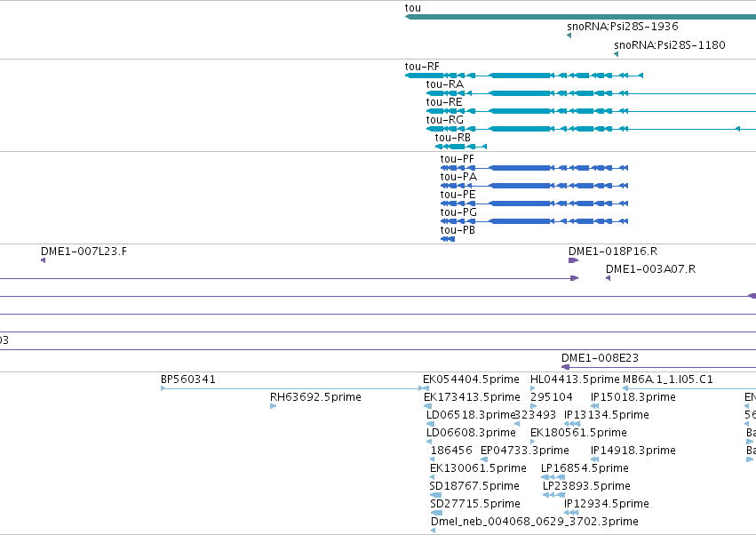Screen dimensions: 756x535
Task: Click the LP23893.5prime glyph
Action: tap(554, 495)
